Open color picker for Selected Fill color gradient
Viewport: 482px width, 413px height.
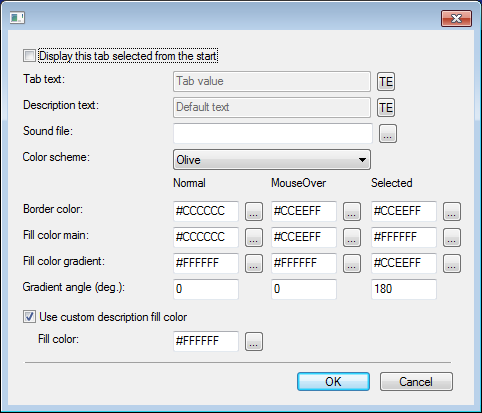[x=452, y=263]
